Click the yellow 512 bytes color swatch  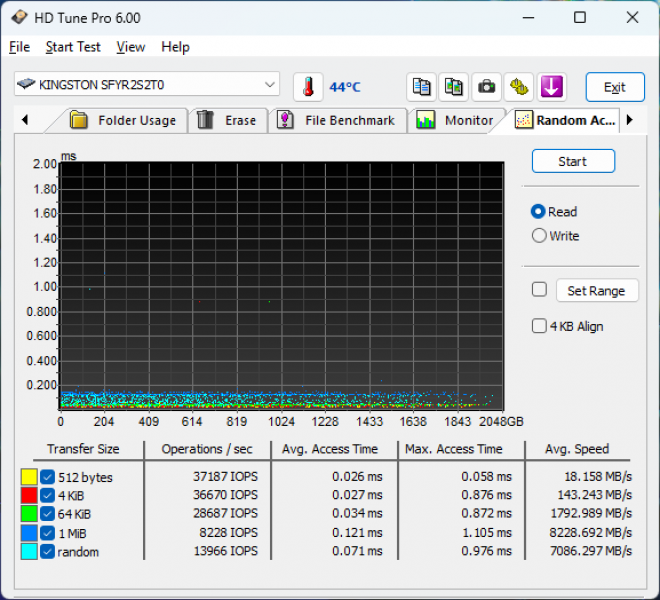click(29, 477)
